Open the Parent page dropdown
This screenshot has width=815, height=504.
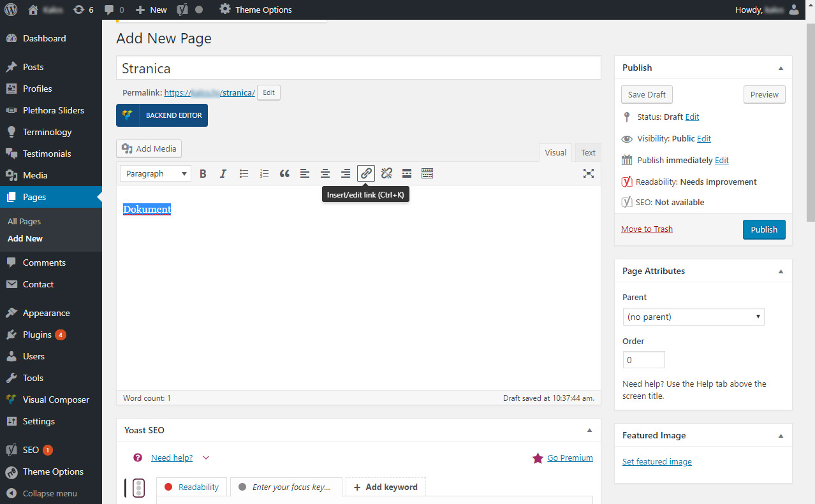[x=693, y=317]
